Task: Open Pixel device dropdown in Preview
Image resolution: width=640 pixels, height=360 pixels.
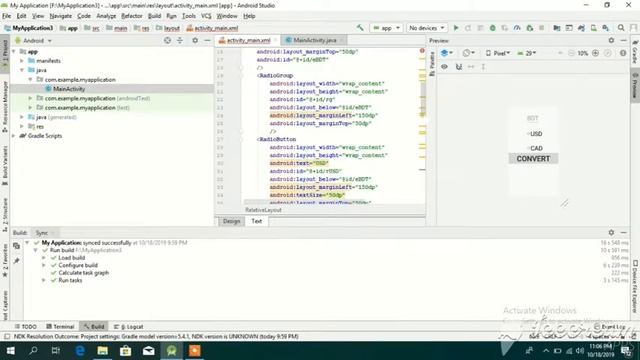Action: (498, 53)
